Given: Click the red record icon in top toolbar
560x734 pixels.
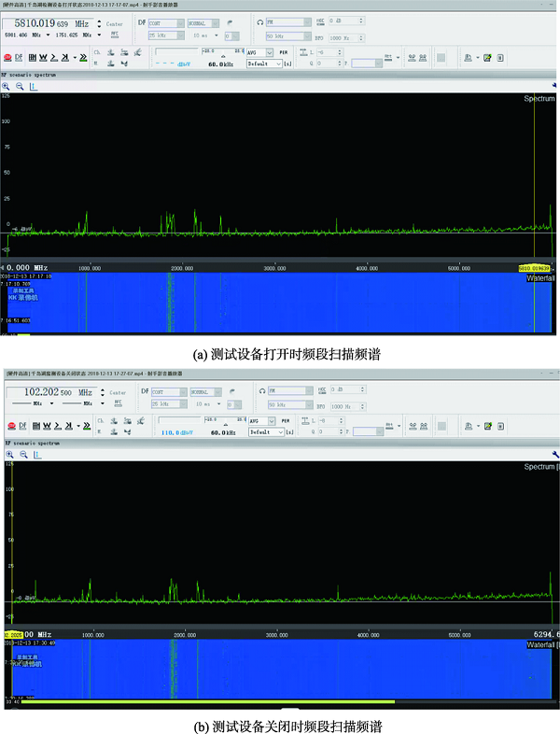Looking at the screenshot, I should (7, 58).
